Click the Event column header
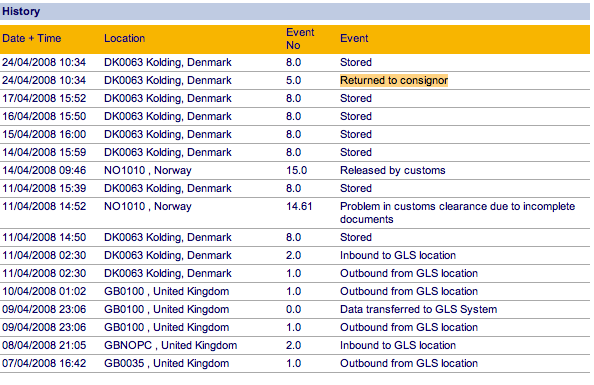This screenshot has height=385, width=594. pos(354,38)
